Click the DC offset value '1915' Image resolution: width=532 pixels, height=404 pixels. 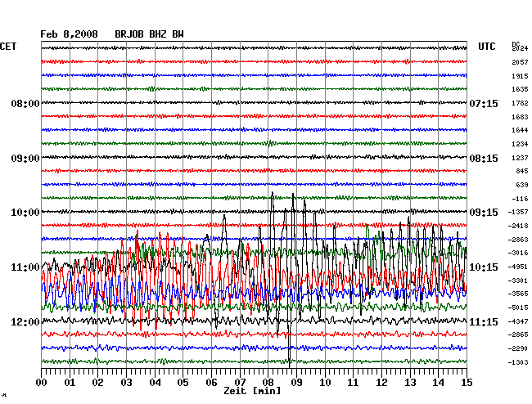(520, 76)
